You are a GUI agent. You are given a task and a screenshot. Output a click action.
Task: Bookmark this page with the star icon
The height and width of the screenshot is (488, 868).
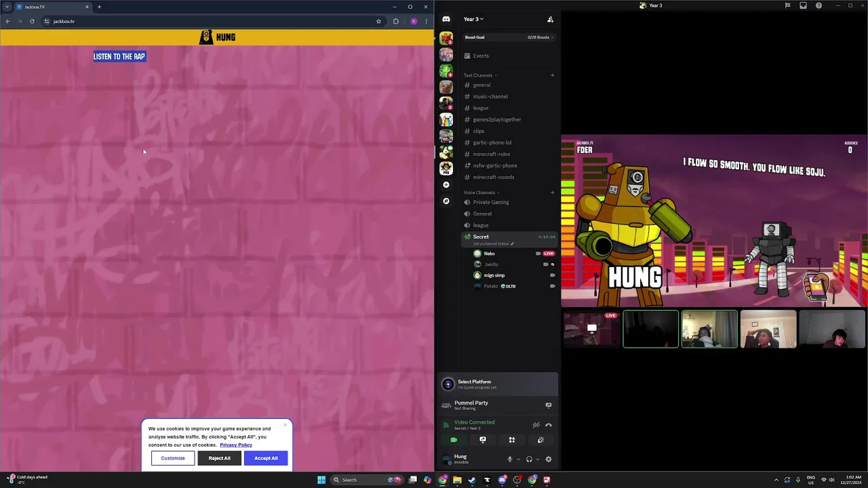point(378,21)
